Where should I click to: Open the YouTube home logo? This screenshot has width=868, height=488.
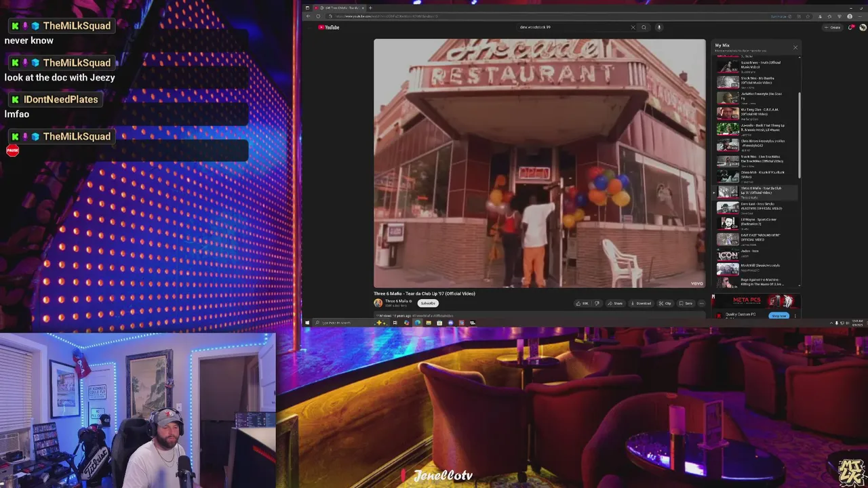point(328,27)
